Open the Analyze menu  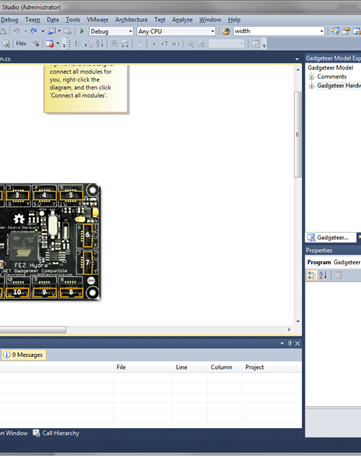(x=182, y=20)
